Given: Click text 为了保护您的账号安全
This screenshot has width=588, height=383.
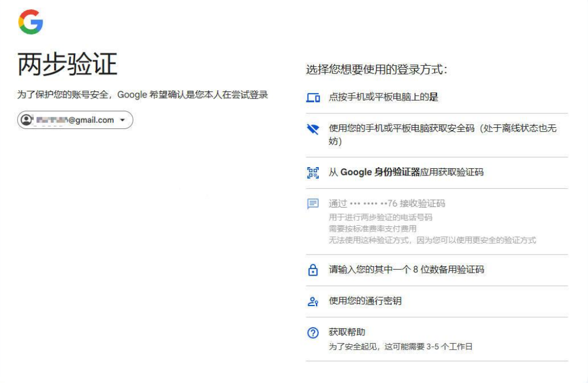Looking at the screenshot, I should click(x=63, y=95).
